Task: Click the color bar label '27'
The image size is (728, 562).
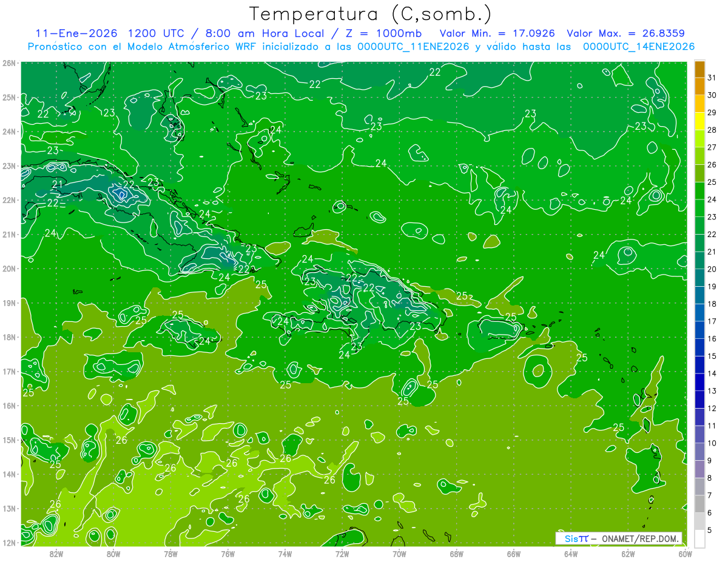Action: 712,147
